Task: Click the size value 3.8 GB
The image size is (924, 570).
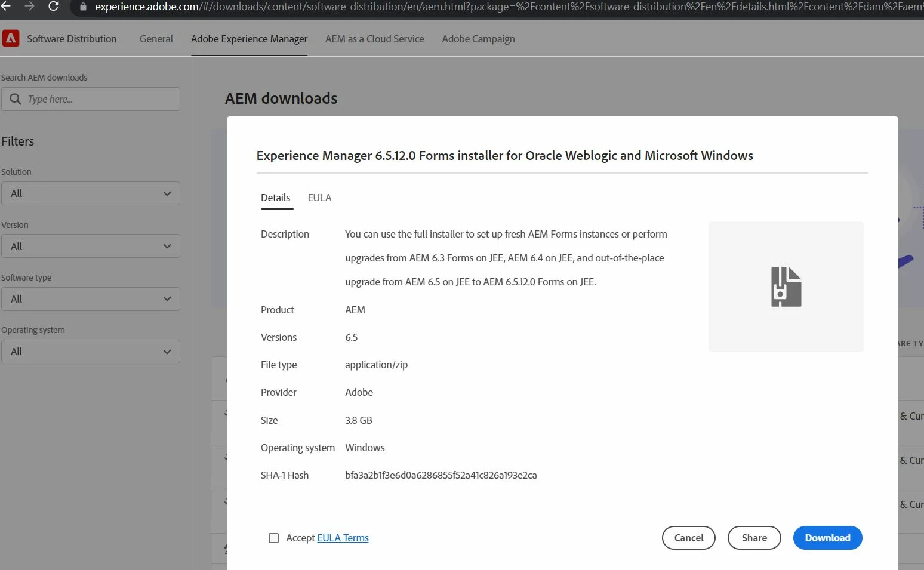Action: 359,420
